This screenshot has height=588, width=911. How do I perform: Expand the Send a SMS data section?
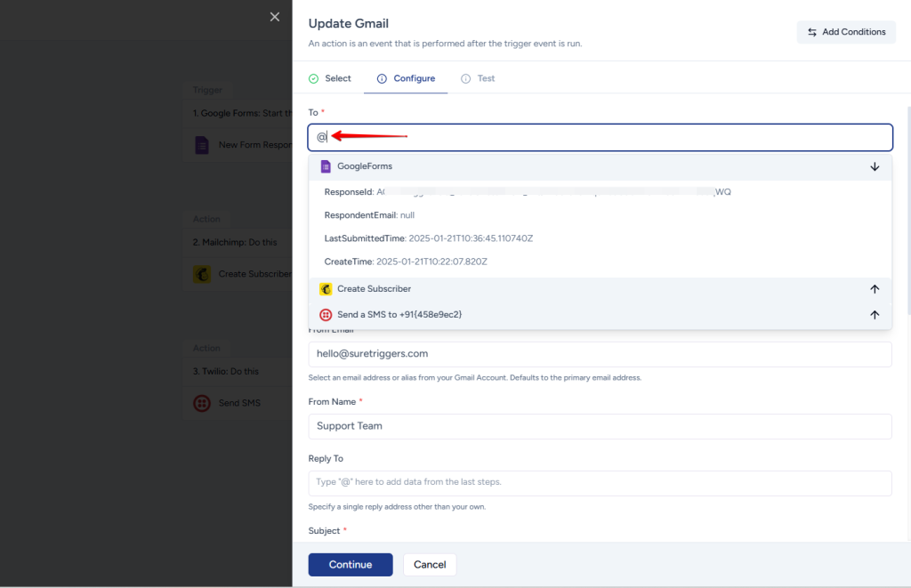click(x=875, y=315)
